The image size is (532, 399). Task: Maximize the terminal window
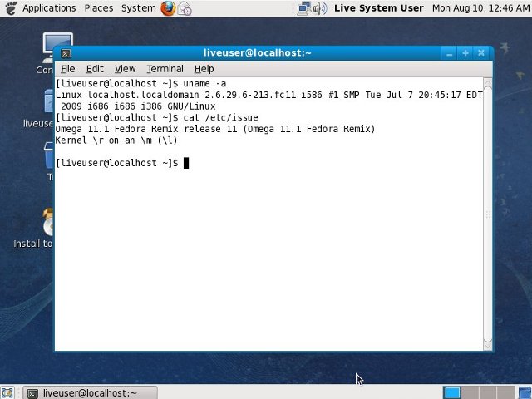click(465, 53)
